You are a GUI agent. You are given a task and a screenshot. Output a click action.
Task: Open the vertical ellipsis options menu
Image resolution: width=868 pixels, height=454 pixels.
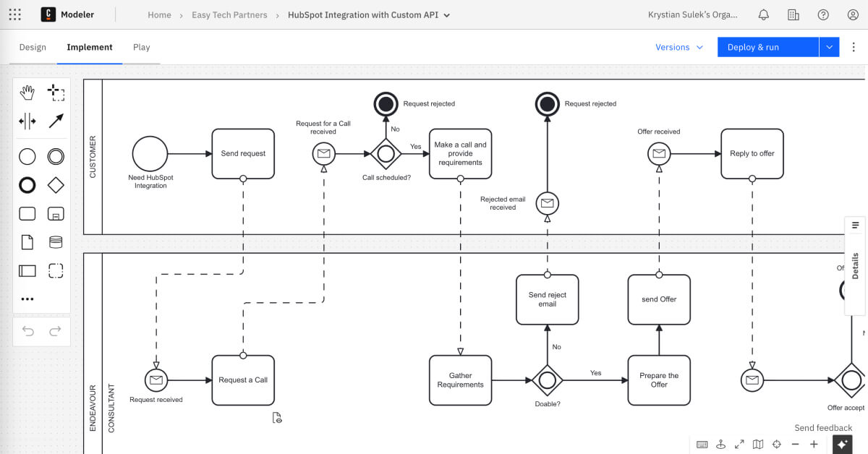(x=854, y=47)
